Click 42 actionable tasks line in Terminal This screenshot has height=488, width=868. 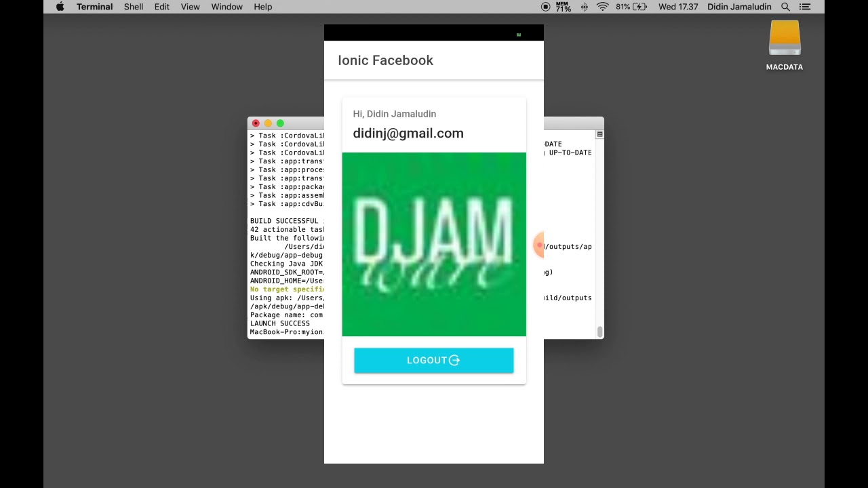pos(287,230)
